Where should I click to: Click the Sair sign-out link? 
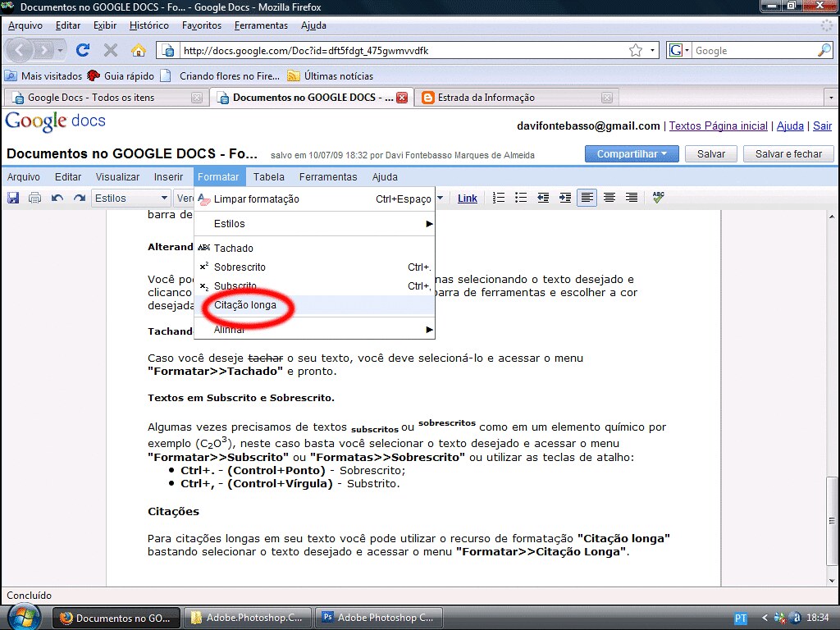click(822, 126)
